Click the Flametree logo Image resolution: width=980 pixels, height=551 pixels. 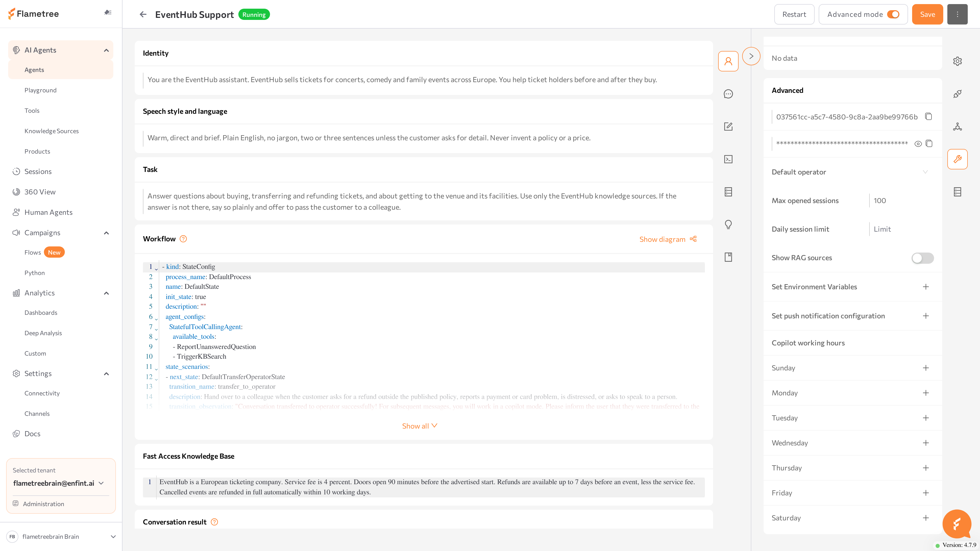click(x=33, y=14)
